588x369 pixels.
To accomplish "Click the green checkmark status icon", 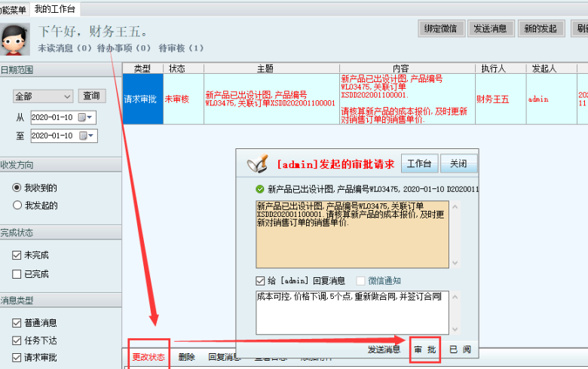I will 260,189.
